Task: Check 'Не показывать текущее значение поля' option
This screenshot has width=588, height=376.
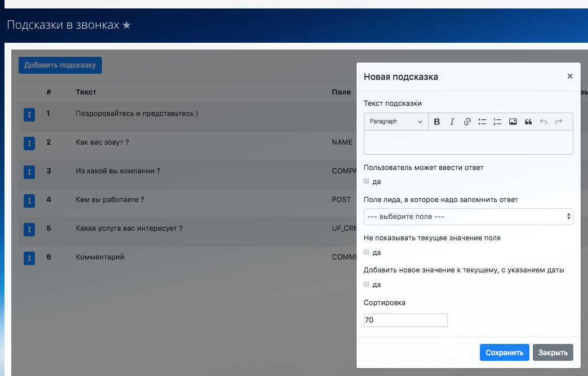Action: click(367, 252)
